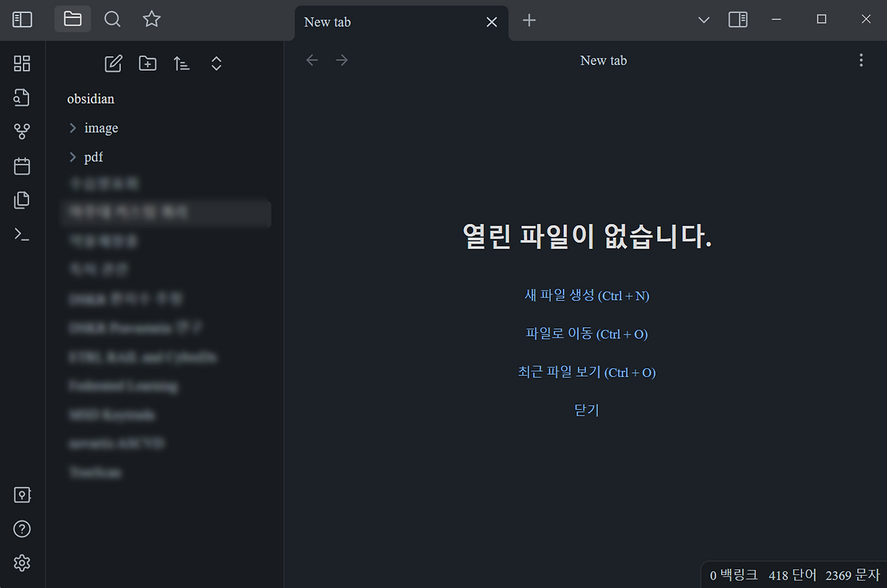
Task: Create a new note with the pencil icon
Action: [113, 63]
